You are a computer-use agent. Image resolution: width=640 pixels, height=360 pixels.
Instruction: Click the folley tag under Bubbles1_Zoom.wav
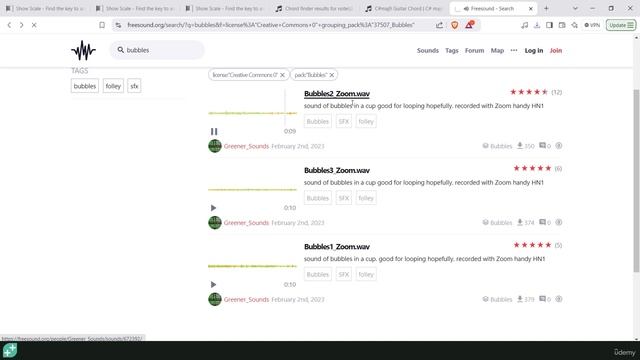(366, 275)
